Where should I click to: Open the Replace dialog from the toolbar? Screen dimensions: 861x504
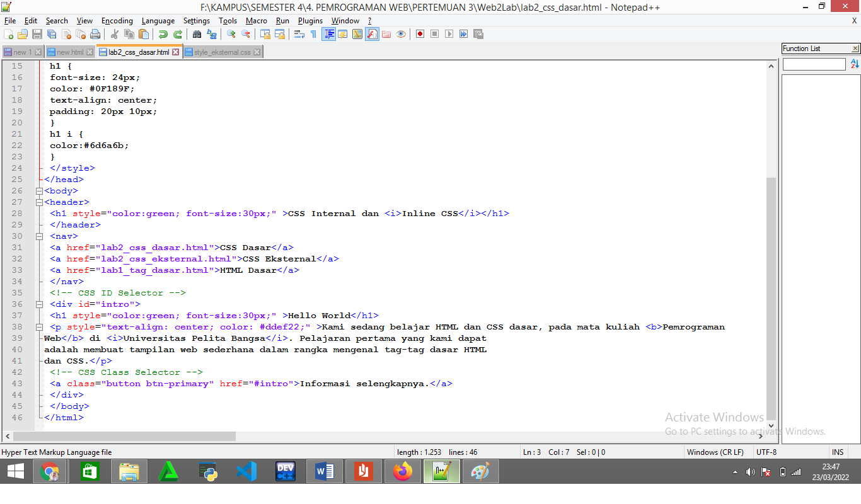tap(212, 33)
